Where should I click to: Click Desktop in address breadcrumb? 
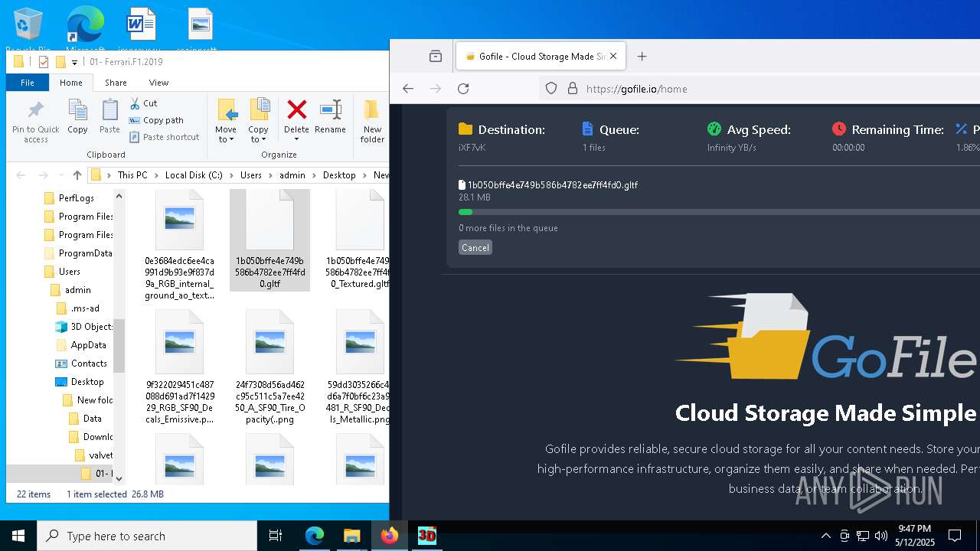[x=339, y=175]
